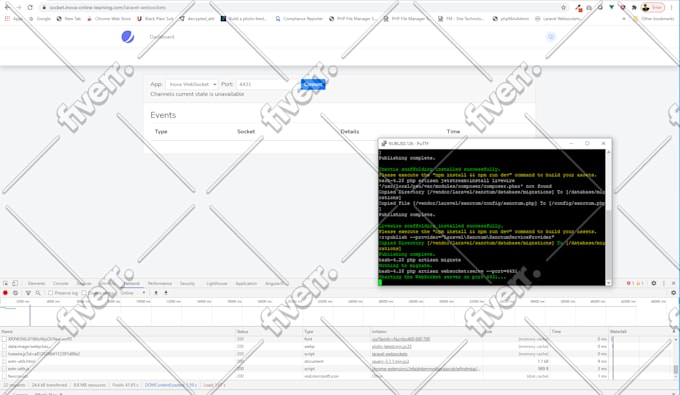This screenshot has width=680, height=395.
Task: Click inside the PuTTY terminal area
Action: pyautogui.click(x=492, y=217)
